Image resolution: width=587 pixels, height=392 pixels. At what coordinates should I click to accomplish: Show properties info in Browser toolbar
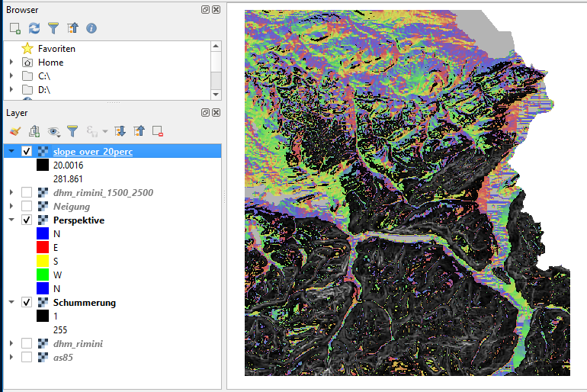[x=91, y=28]
